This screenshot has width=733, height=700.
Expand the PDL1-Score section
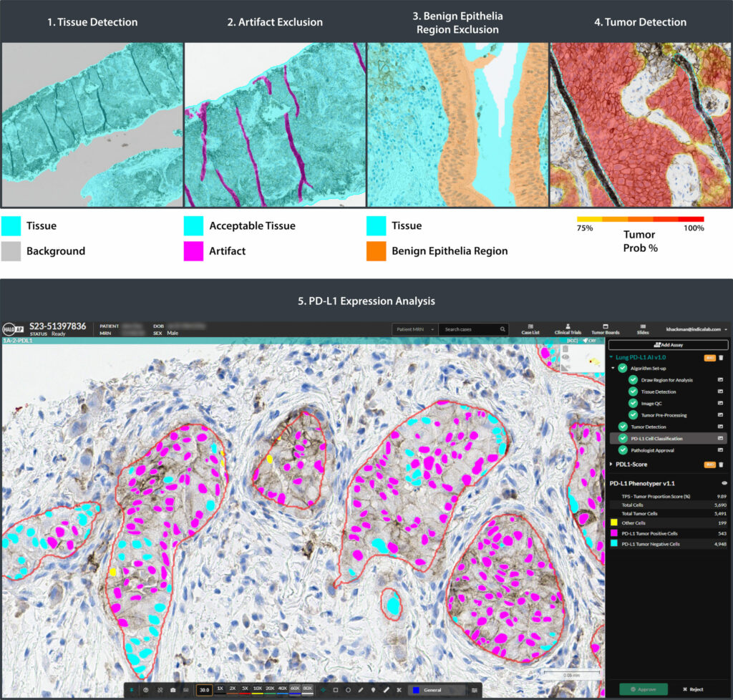point(611,465)
